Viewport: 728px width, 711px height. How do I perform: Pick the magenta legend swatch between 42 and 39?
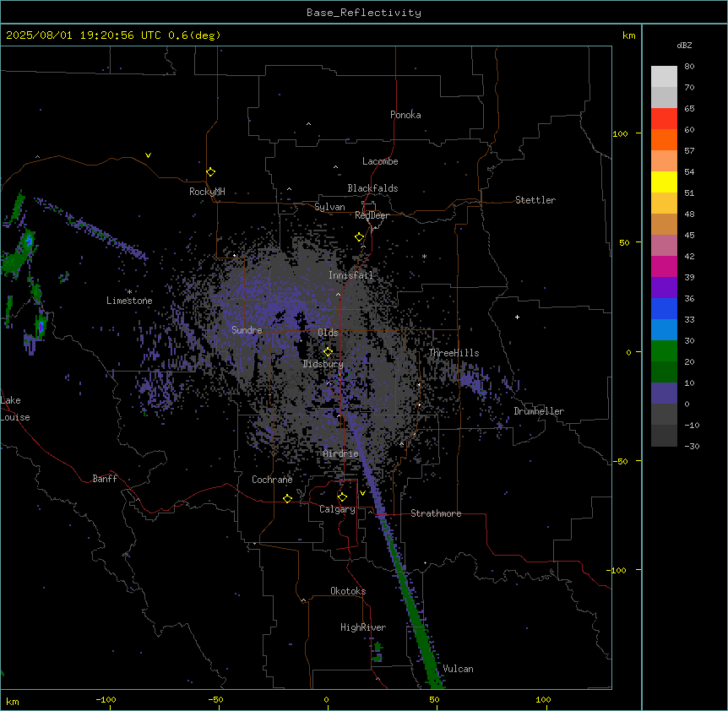tap(664, 266)
